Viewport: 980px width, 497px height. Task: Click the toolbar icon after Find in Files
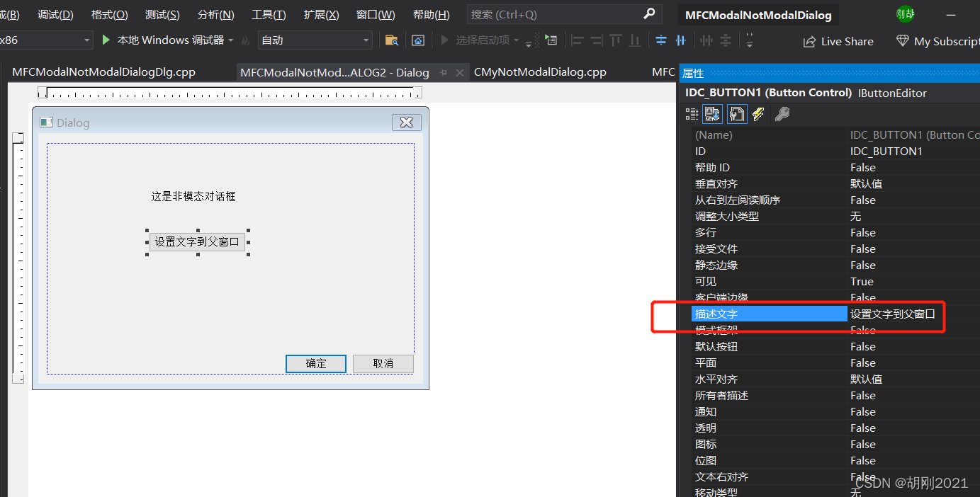click(x=418, y=40)
